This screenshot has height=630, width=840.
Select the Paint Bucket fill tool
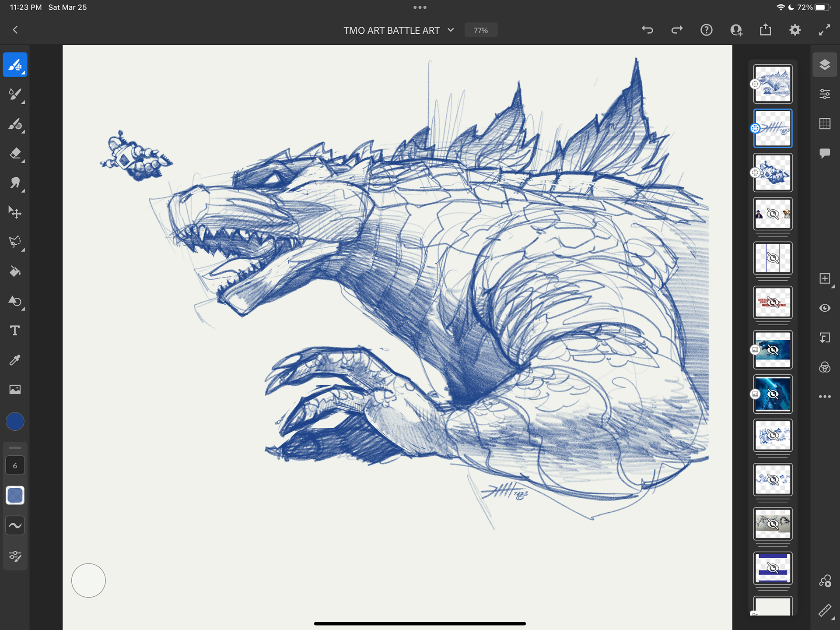click(15, 272)
